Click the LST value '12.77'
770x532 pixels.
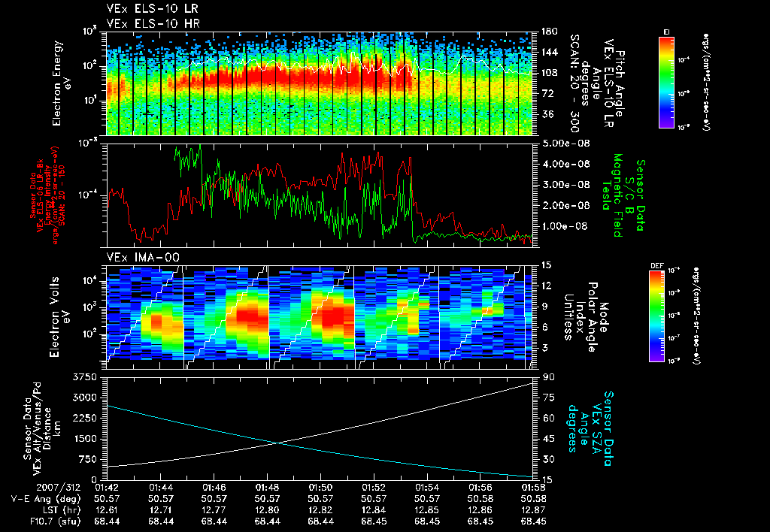(214, 510)
